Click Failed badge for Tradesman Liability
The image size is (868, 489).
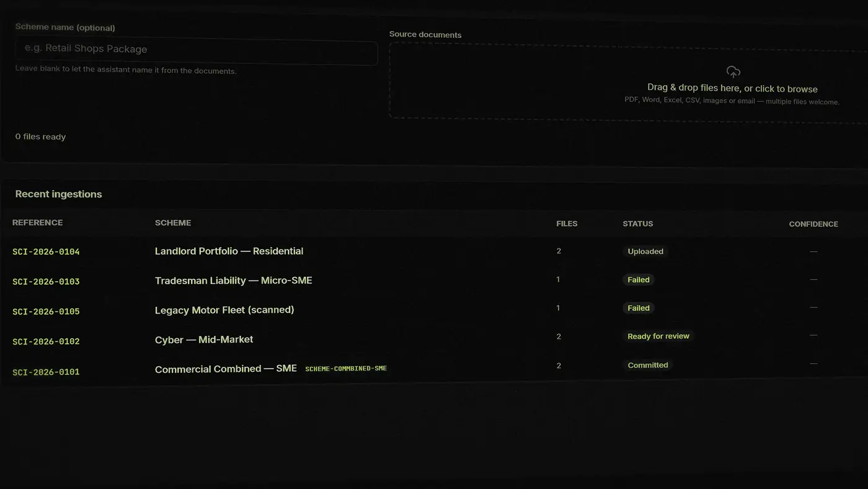click(x=639, y=280)
